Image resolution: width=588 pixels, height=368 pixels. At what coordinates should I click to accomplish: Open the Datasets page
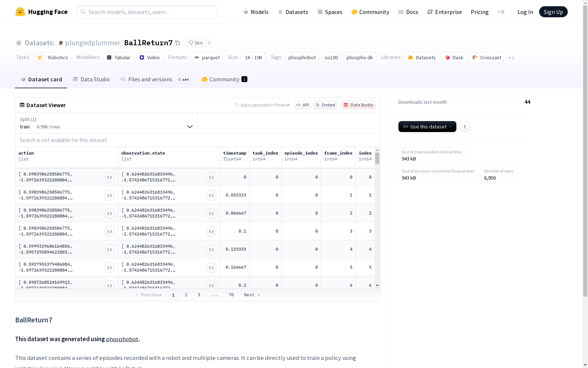tap(293, 12)
